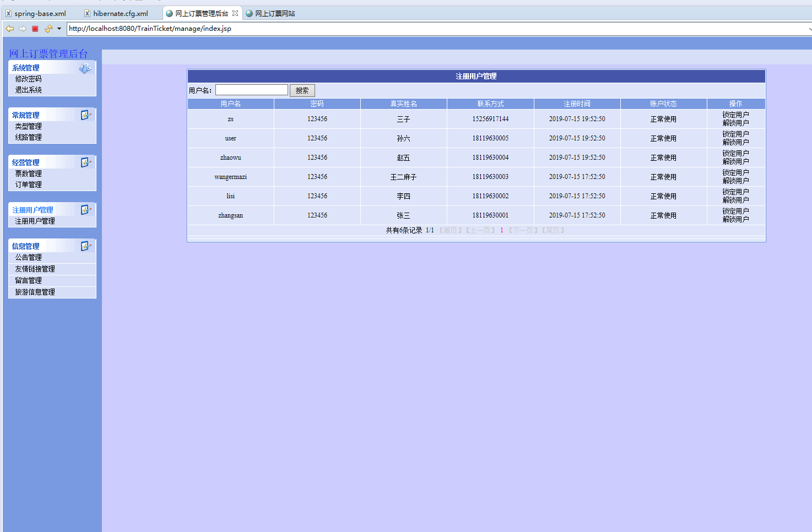This screenshot has height=532, width=812.
Task: Open 公告管理 under 信息管理
Action: click(29, 257)
